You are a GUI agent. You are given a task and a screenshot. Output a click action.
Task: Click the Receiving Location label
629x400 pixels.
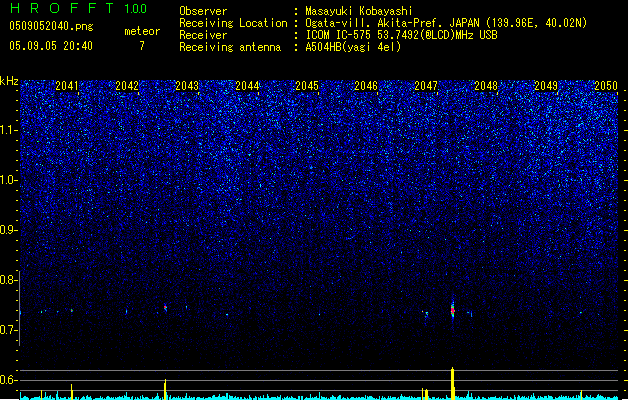[x=233, y=23]
